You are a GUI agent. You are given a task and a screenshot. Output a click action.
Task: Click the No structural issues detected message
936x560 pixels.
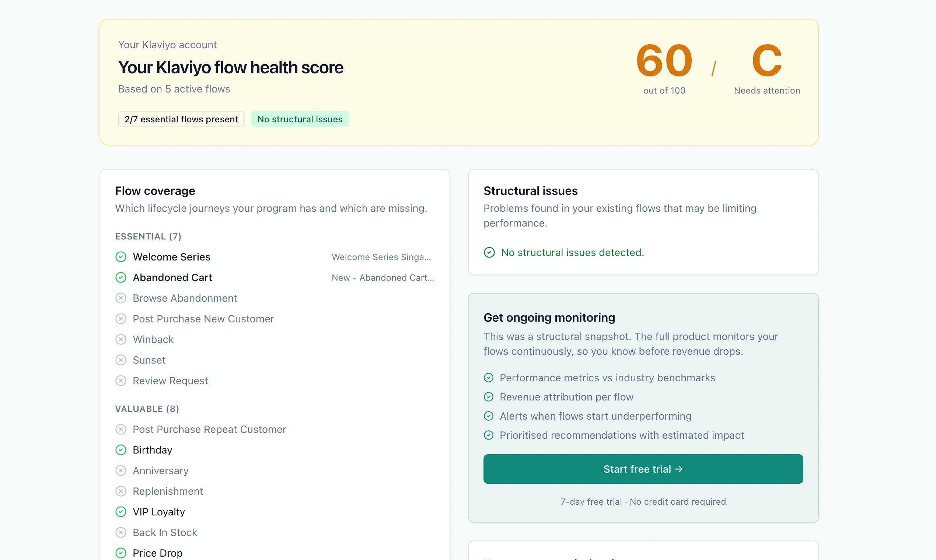click(x=573, y=252)
